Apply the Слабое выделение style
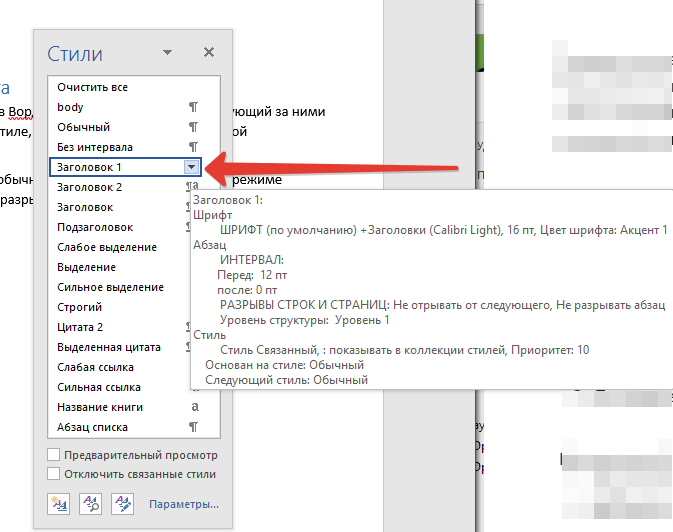The height and width of the screenshot is (532, 673). [119, 247]
